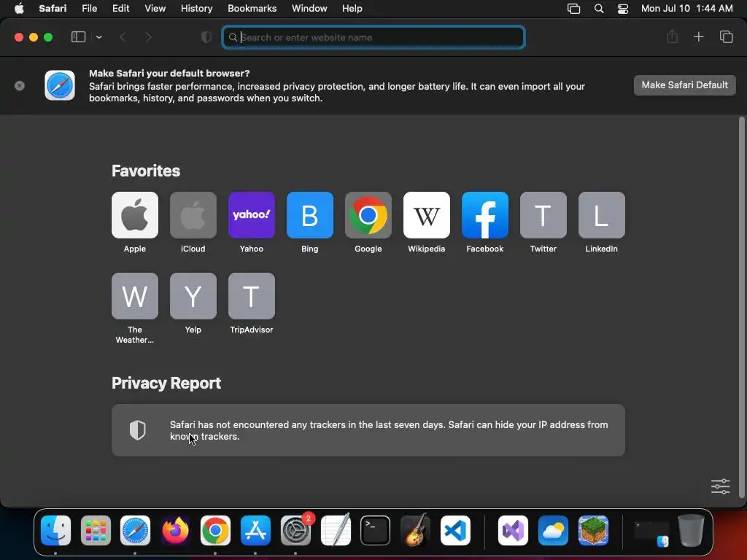
Task: Open the Help menu
Action: coord(352,9)
